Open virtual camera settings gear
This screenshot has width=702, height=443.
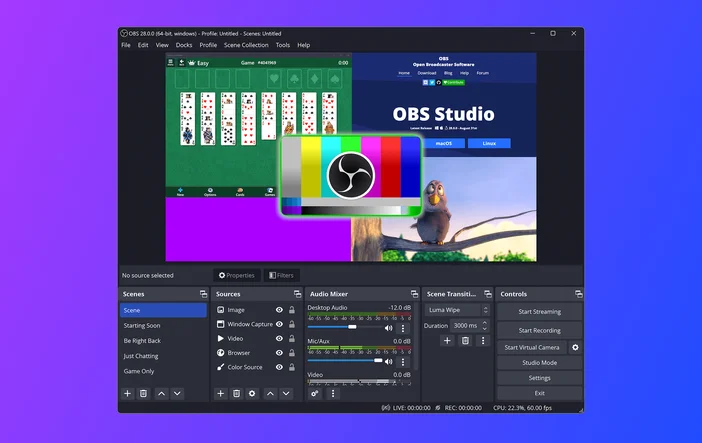click(575, 347)
